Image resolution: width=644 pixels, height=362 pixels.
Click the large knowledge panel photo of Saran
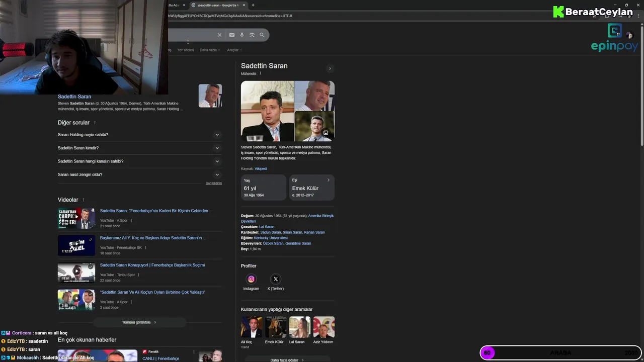click(267, 111)
